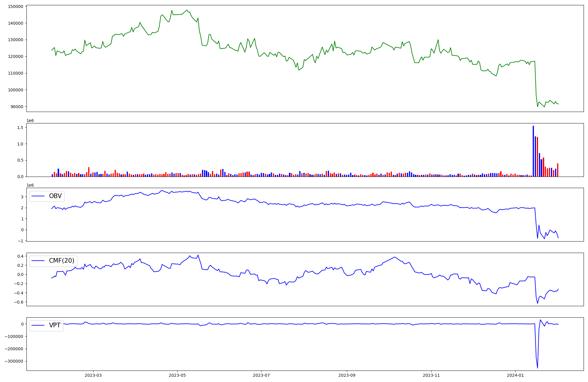Click the 1e6 exponent above volume chart
The image size is (588, 382).
pos(30,121)
